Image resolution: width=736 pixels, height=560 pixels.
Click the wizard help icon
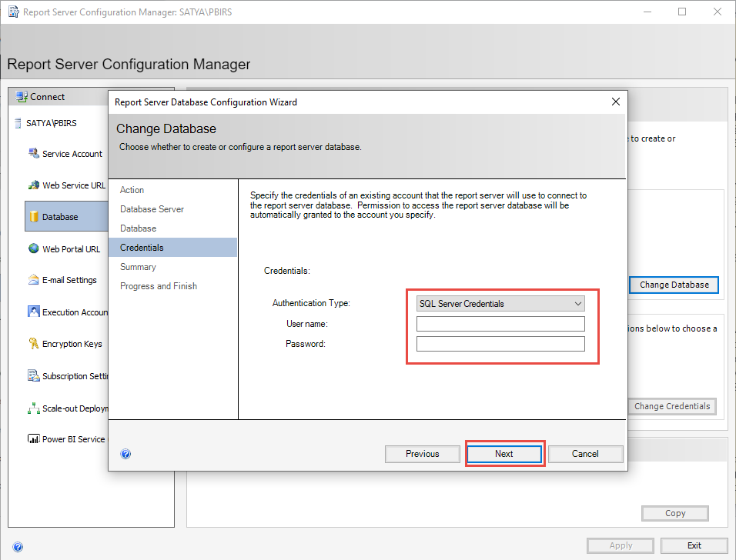(x=125, y=454)
